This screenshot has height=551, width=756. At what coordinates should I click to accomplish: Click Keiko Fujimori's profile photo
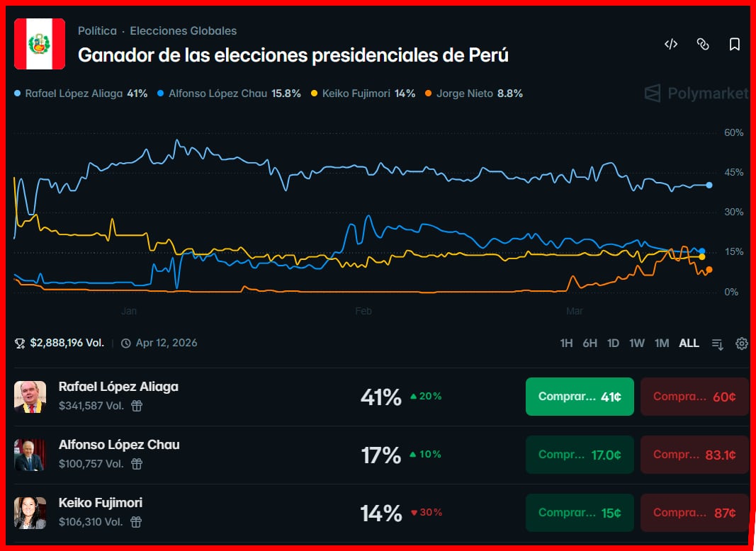[x=30, y=513]
